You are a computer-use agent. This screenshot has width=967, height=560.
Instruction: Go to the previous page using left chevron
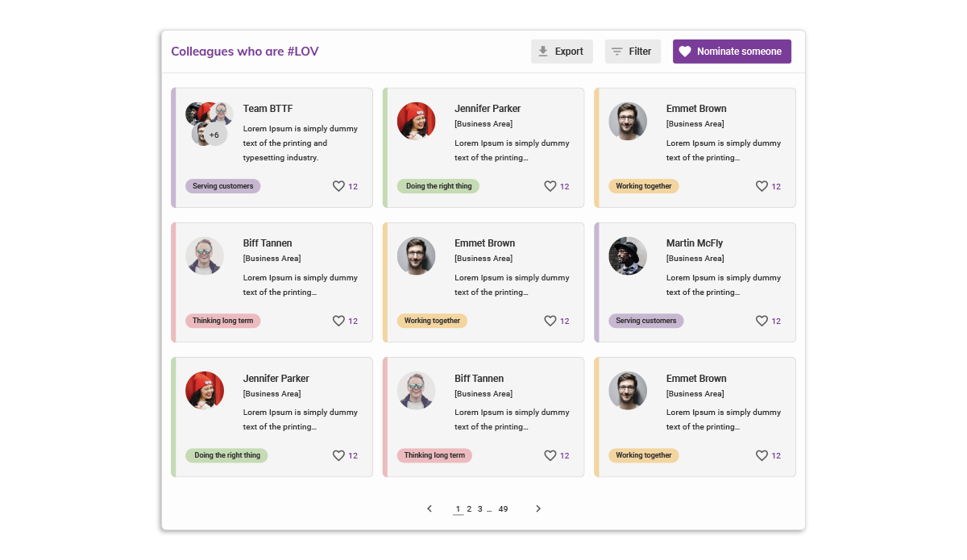tap(430, 508)
